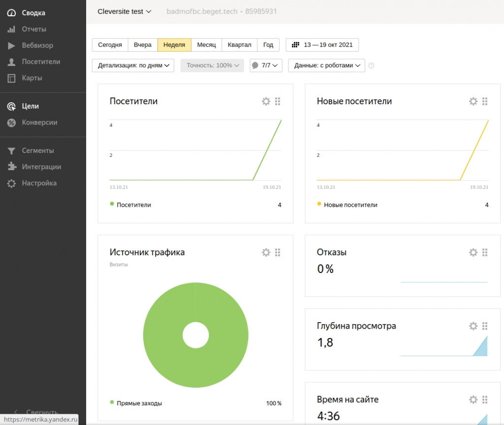This screenshot has height=425, width=504.
Task: Open date range picker 13—19 окт 2021
Action: (322, 45)
